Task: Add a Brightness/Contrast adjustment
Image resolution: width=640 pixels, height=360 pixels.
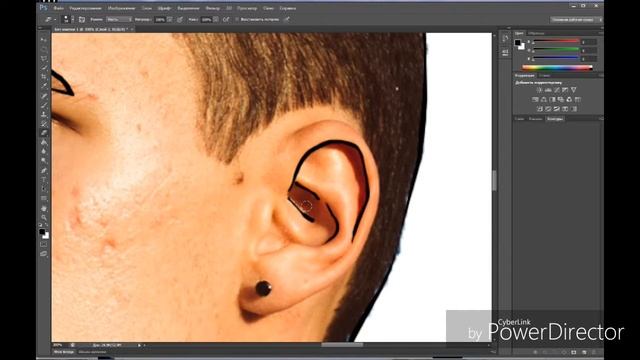Action: click(539, 90)
